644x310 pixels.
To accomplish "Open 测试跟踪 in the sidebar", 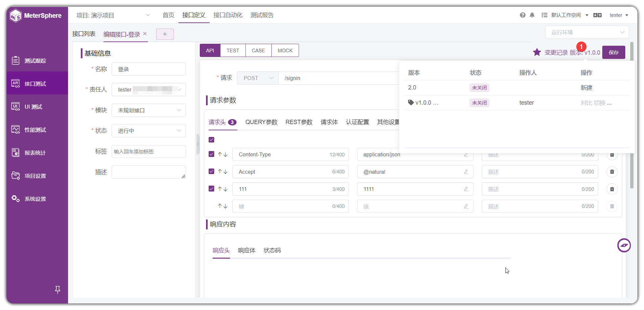I will pyautogui.click(x=37, y=61).
